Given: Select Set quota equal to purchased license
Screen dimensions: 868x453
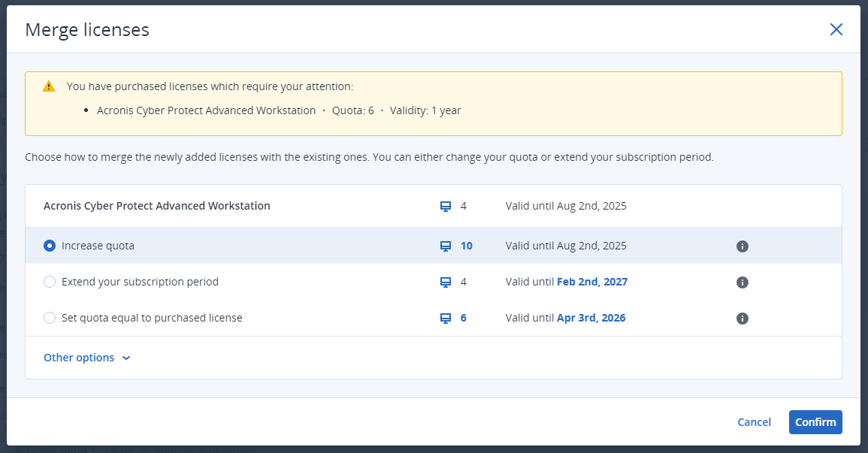Looking at the screenshot, I should tap(49, 318).
